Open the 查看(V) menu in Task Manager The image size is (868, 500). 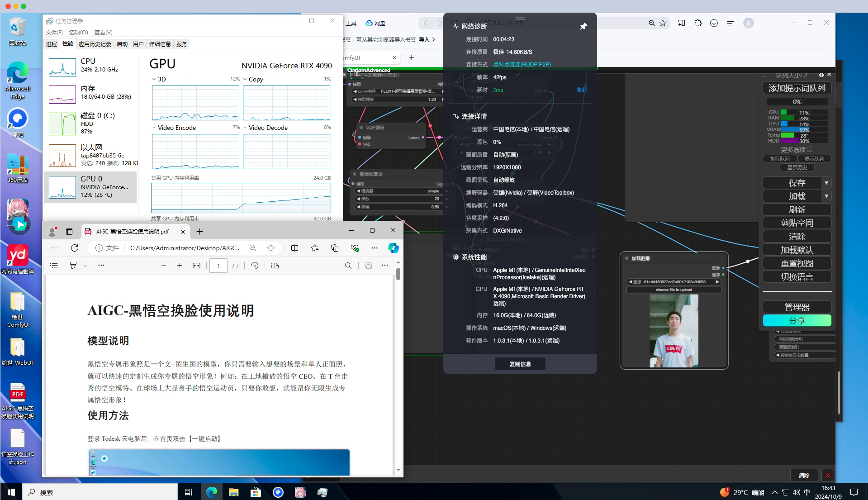coord(103,32)
